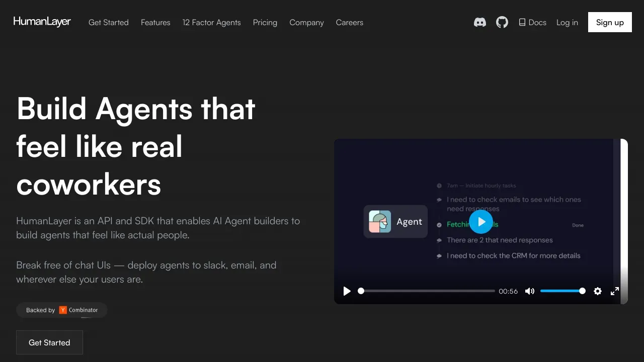Click the video volume slider

click(x=562, y=291)
